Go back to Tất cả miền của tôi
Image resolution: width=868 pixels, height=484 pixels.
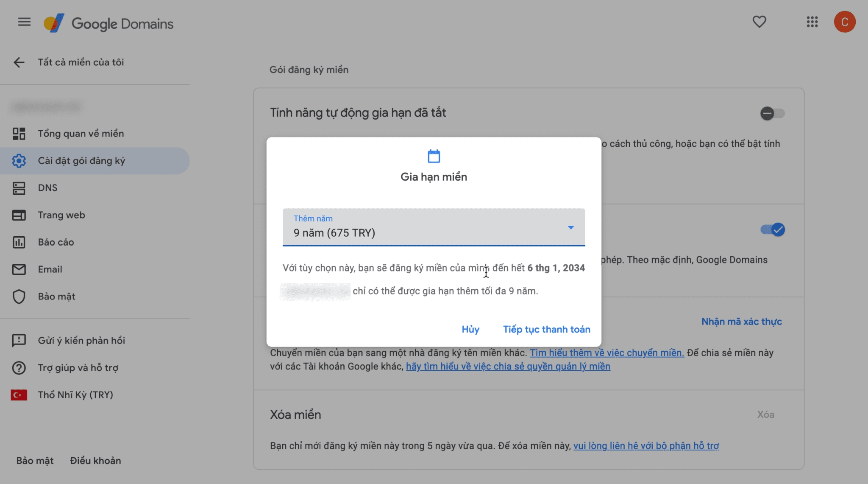tap(19, 62)
